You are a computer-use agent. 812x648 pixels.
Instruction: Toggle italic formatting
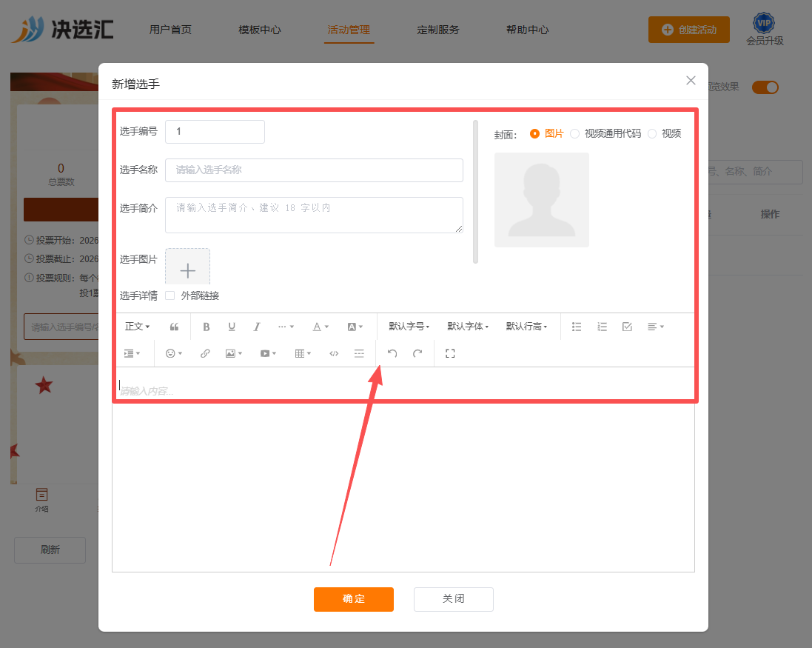(256, 327)
